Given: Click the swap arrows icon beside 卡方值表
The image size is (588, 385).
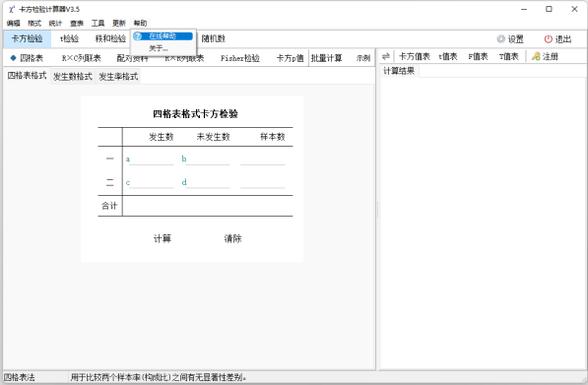Looking at the screenshot, I should (x=385, y=56).
